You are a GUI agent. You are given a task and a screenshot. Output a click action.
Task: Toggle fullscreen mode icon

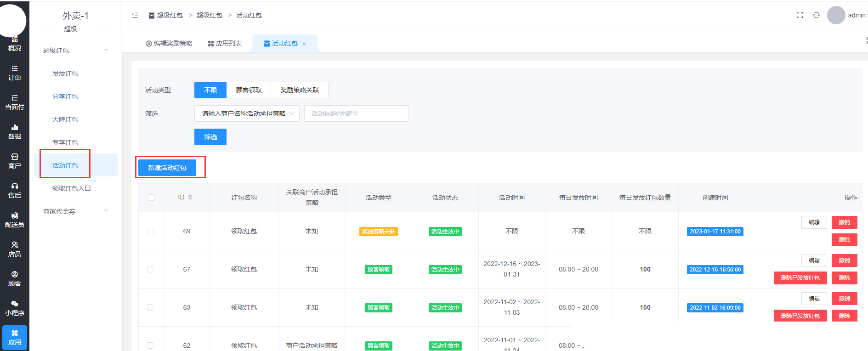coord(800,15)
